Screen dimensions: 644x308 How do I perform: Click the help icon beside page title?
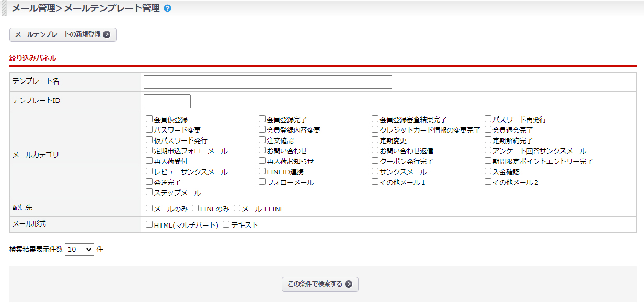click(x=167, y=9)
